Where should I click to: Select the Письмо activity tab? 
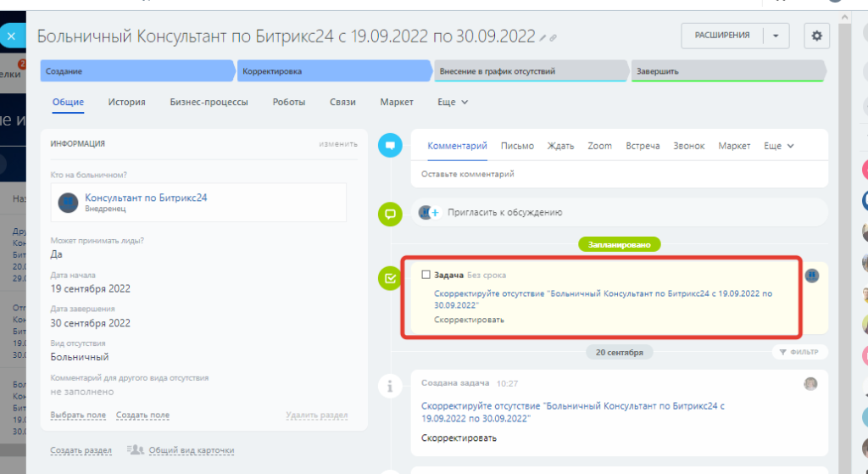(x=517, y=146)
